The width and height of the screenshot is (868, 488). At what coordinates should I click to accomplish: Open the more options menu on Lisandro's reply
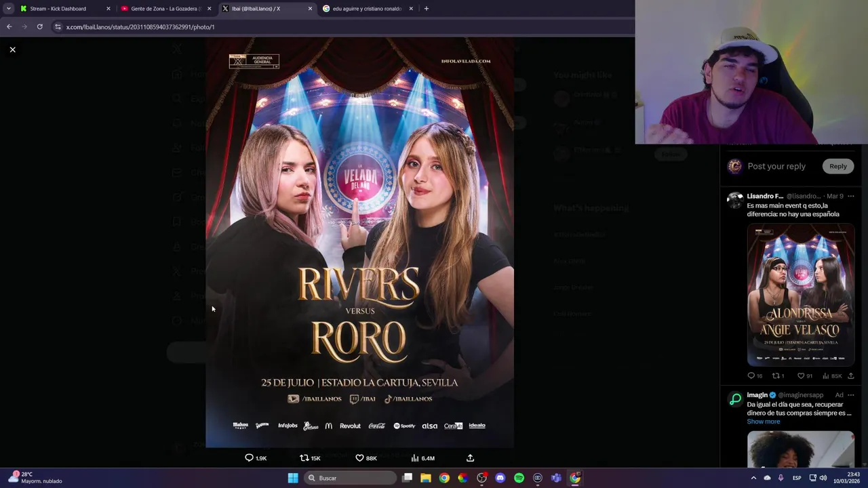pyautogui.click(x=851, y=196)
